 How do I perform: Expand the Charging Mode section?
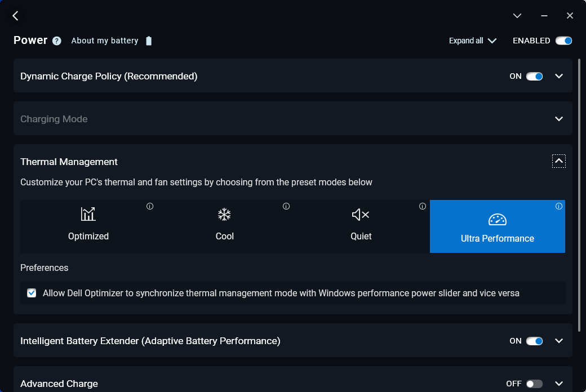559,119
